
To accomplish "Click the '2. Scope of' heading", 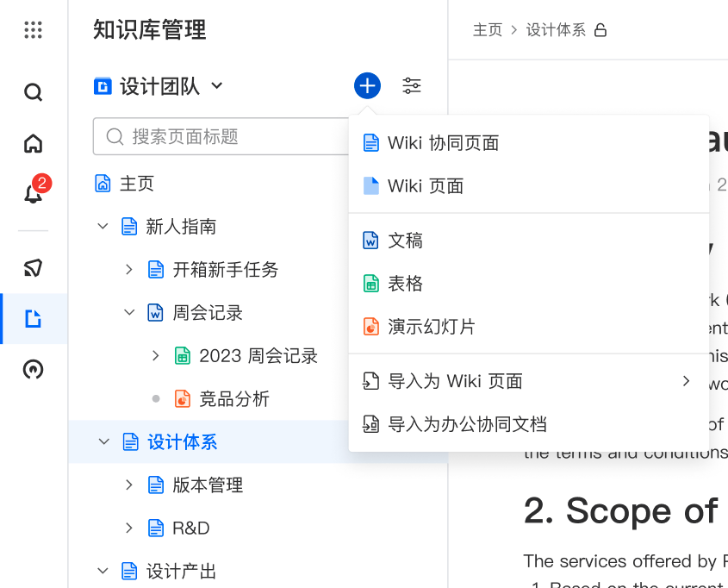I will [x=621, y=511].
